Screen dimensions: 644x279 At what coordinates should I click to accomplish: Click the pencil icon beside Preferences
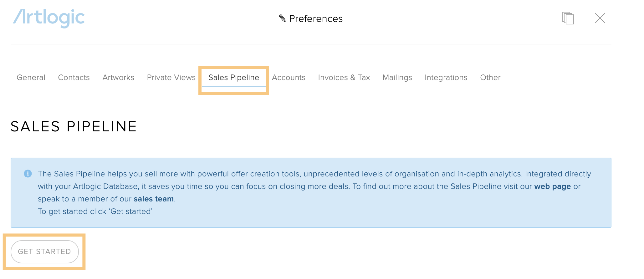point(282,18)
